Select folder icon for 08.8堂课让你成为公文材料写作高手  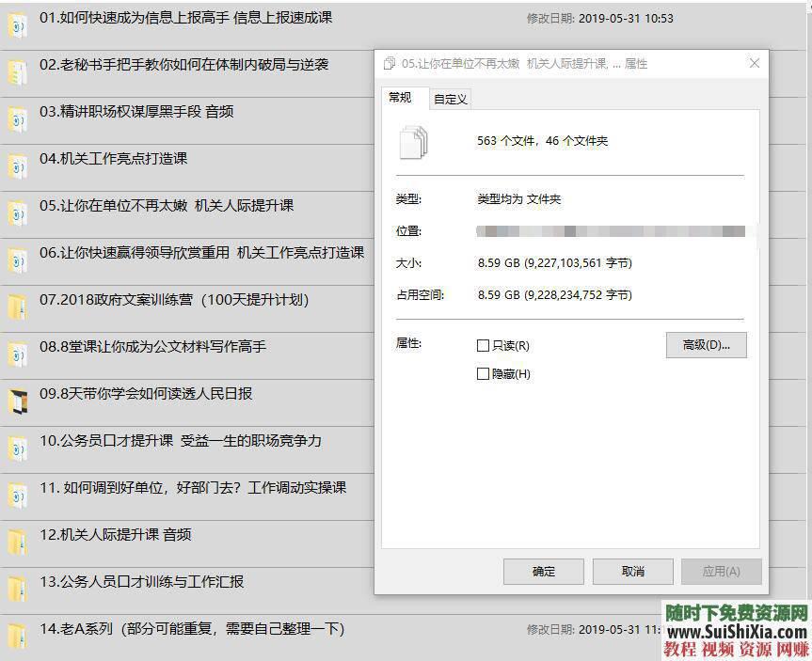tap(17, 354)
